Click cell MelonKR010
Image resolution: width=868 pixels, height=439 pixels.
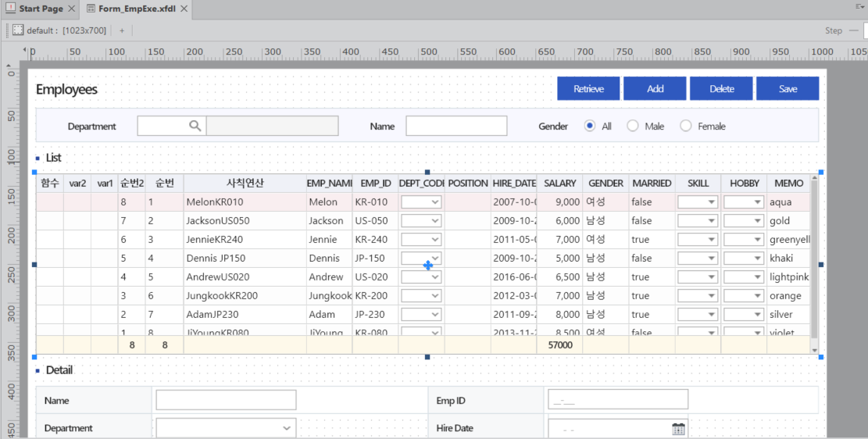click(245, 202)
